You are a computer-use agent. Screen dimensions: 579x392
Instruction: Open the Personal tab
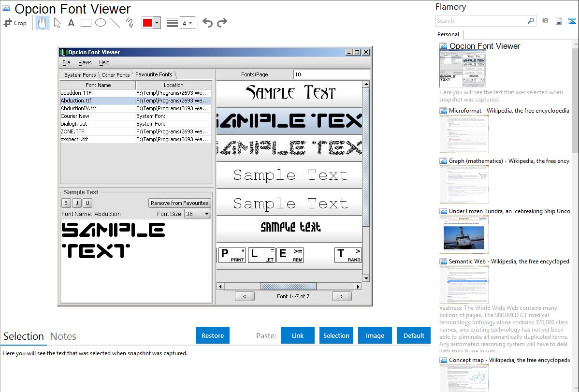pyautogui.click(x=448, y=34)
